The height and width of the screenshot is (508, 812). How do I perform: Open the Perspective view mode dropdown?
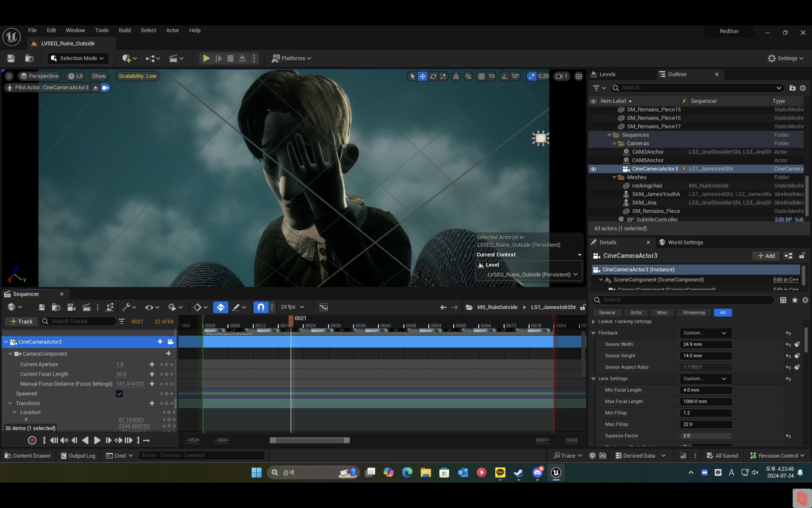pos(40,76)
